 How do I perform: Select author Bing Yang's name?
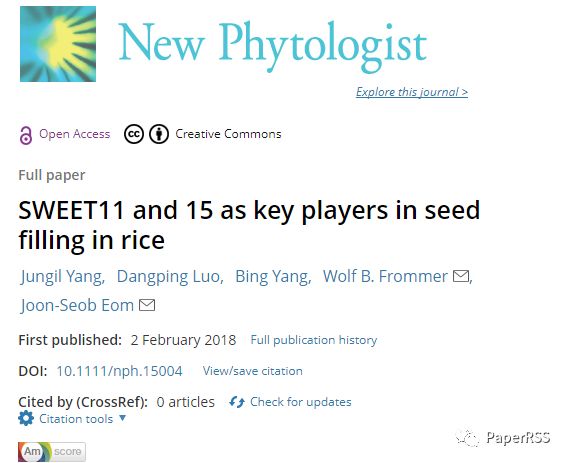tap(273, 276)
